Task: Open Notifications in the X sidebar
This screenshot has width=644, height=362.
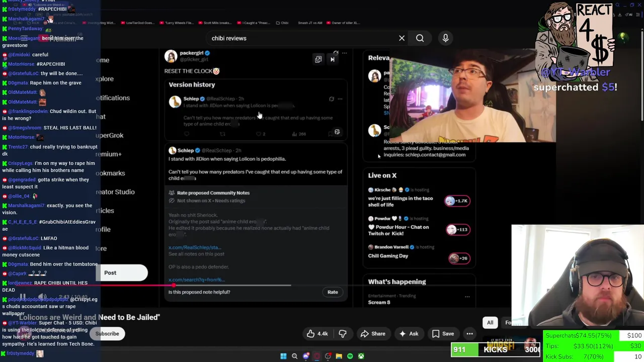Action: click(x=113, y=98)
